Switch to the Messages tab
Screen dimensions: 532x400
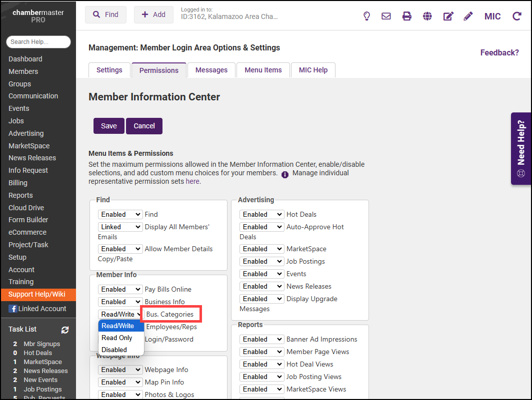pyautogui.click(x=211, y=70)
